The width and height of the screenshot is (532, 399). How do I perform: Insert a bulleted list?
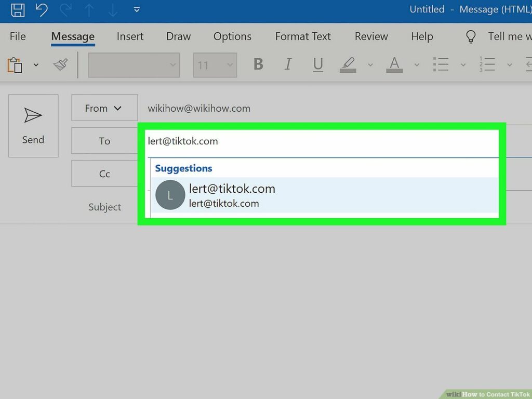coord(441,65)
